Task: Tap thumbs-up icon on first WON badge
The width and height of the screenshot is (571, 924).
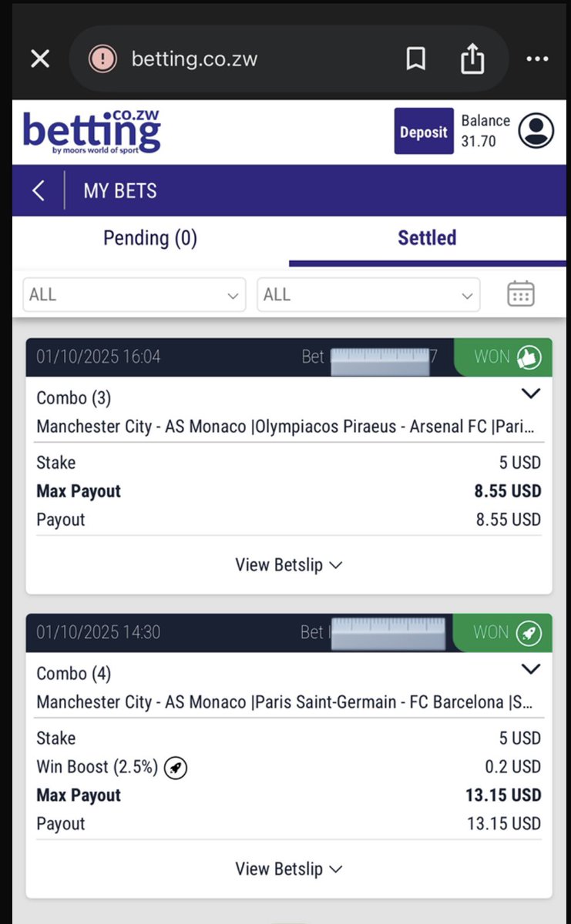Action: (x=529, y=357)
